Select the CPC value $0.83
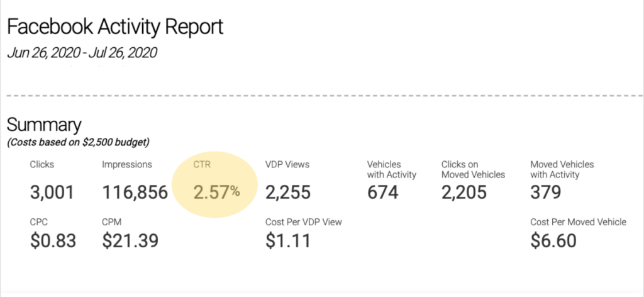 pyautogui.click(x=53, y=241)
